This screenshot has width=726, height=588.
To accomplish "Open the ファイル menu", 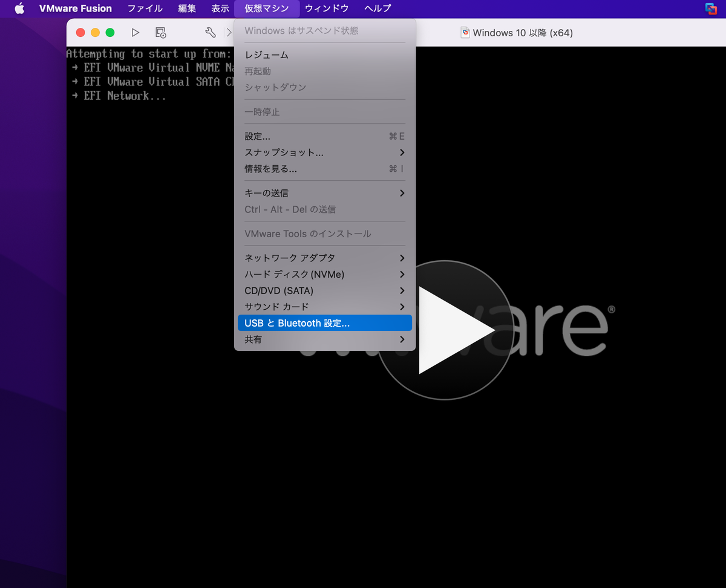I will [x=145, y=8].
